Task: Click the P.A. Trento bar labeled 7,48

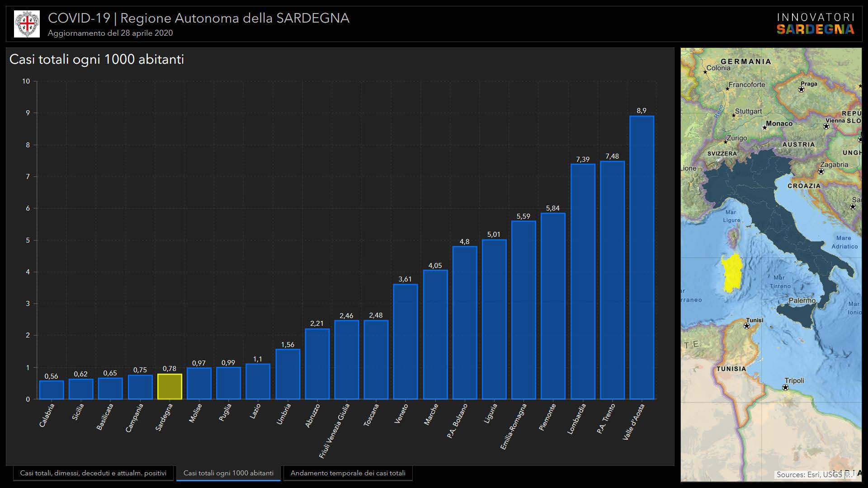Action: 612,280
